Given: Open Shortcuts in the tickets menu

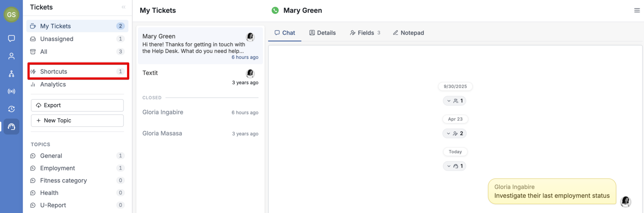Looking at the screenshot, I should coord(78,71).
